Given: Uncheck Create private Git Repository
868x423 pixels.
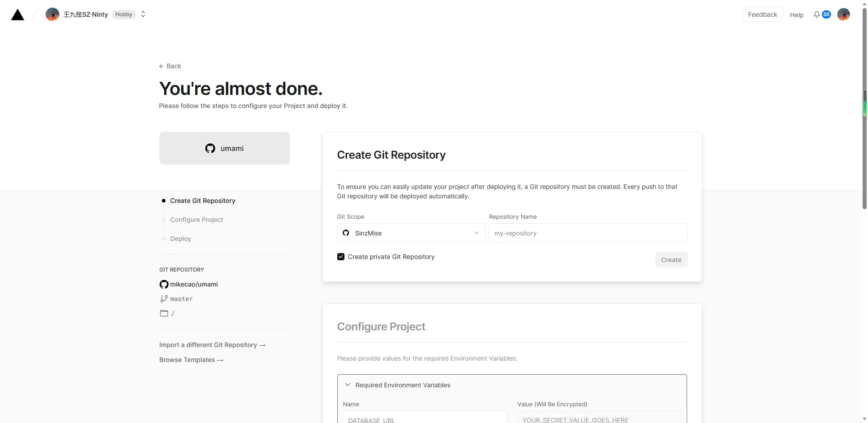Looking at the screenshot, I should click(x=341, y=257).
